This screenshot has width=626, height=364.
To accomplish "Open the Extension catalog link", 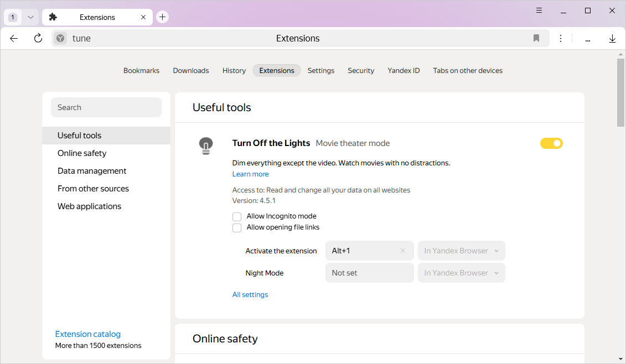I will 88,334.
